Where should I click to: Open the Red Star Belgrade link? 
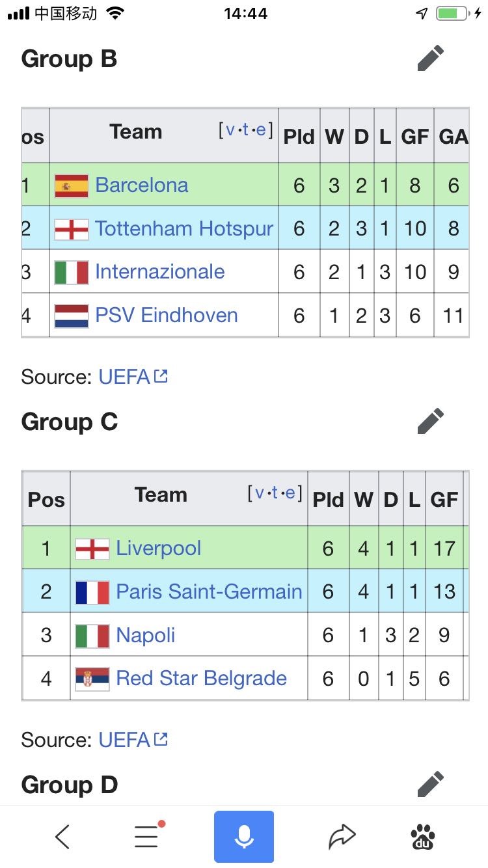click(x=202, y=678)
